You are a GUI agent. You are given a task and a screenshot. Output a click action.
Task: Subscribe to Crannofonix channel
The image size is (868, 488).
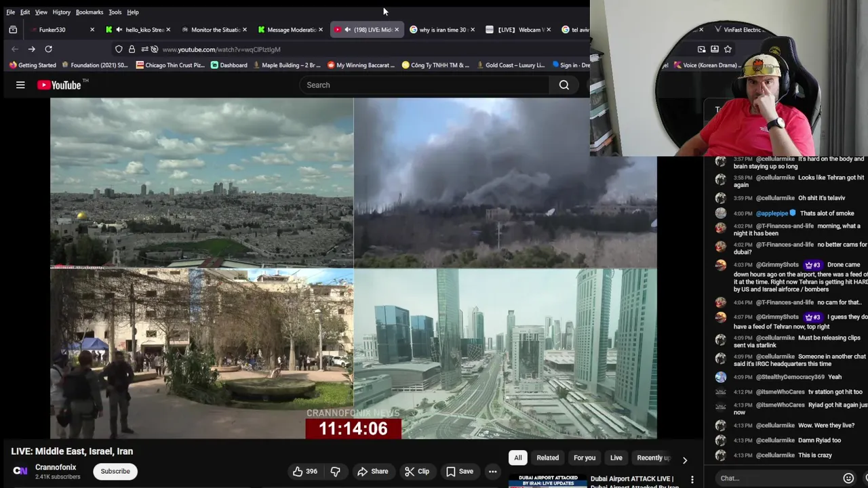(115, 471)
